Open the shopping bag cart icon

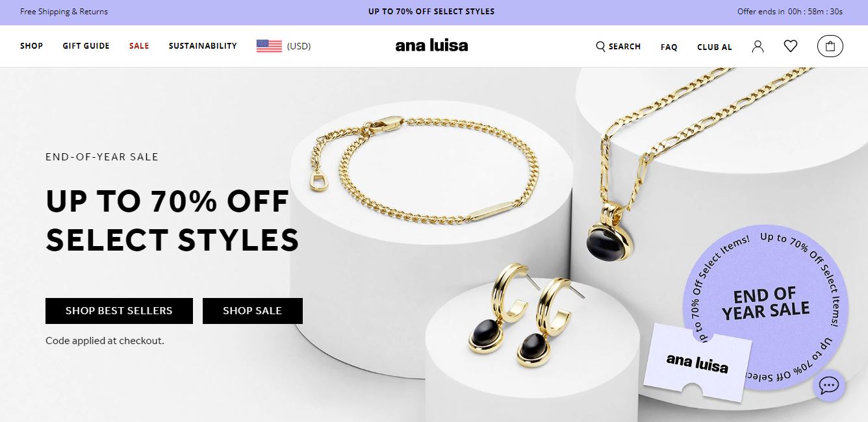click(x=830, y=46)
